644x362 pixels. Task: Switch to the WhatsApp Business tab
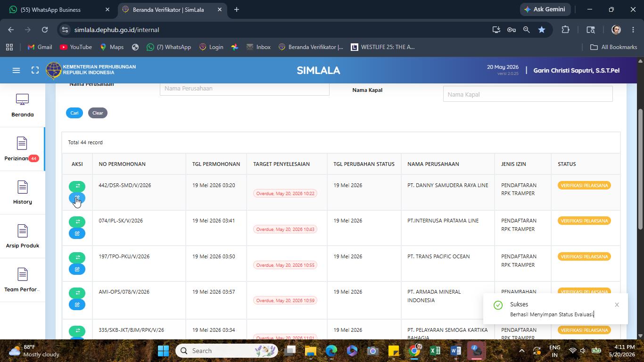[57, 9]
